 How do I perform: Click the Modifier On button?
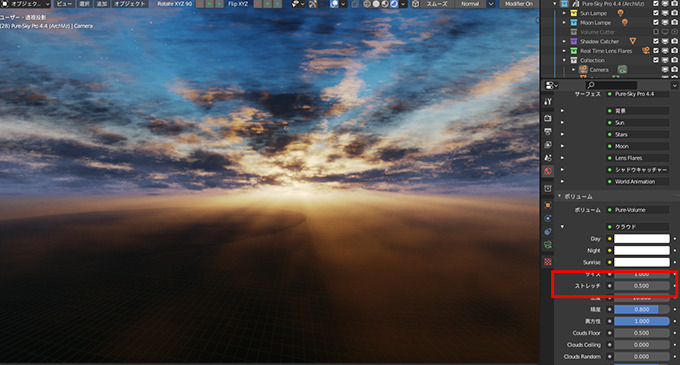click(519, 4)
